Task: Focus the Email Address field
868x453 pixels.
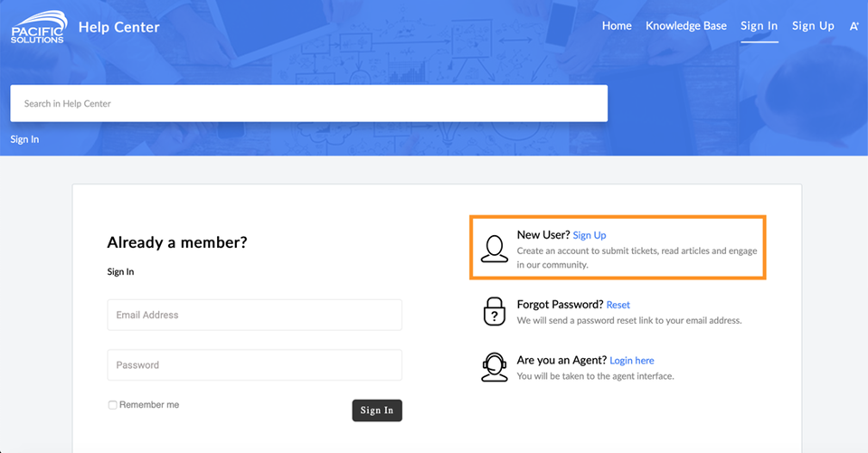Action: point(255,315)
